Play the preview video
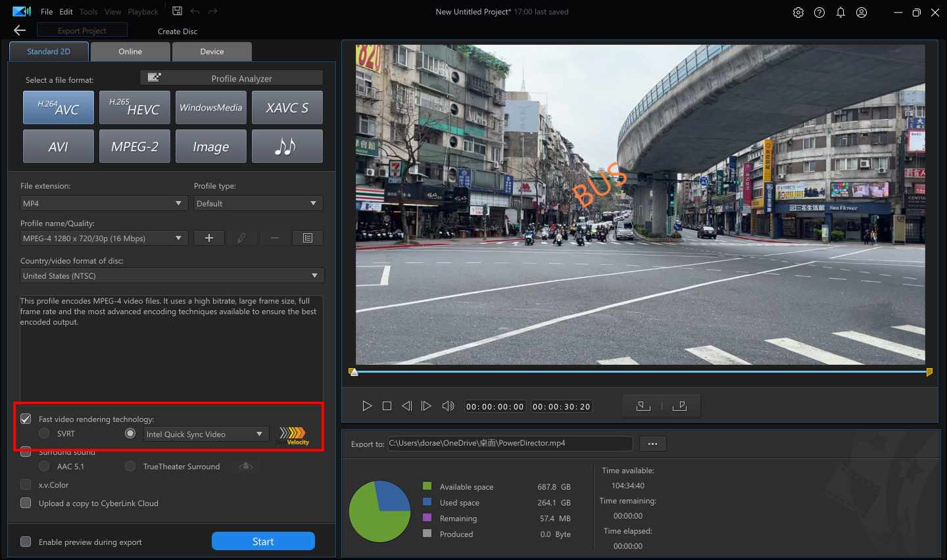 coord(367,406)
